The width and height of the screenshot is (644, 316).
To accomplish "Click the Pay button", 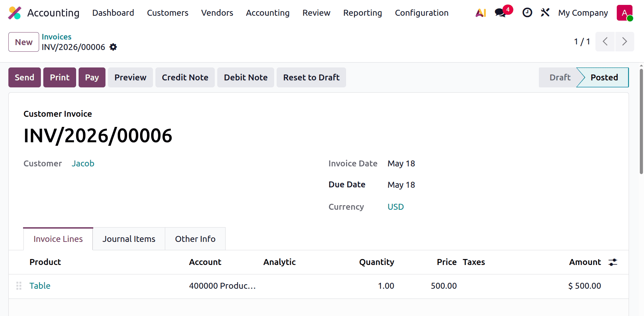I will tap(92, 77).
